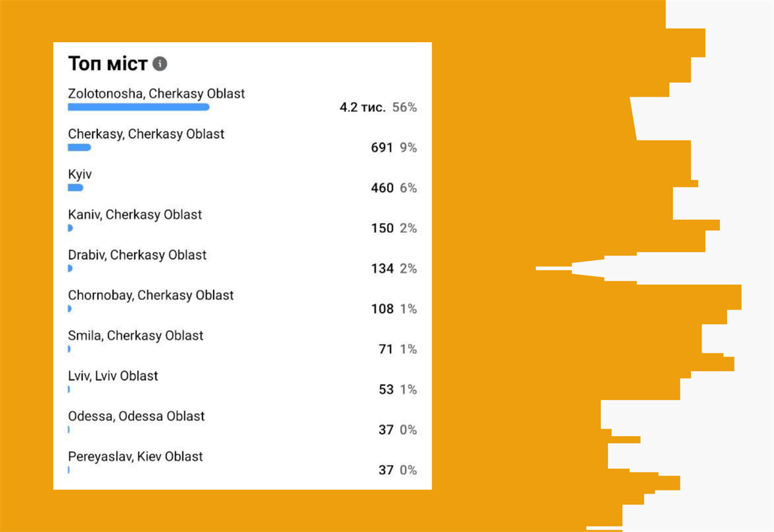Choose Kaniv, Cherkasy Oblast entry

click(x=135, y=214)
